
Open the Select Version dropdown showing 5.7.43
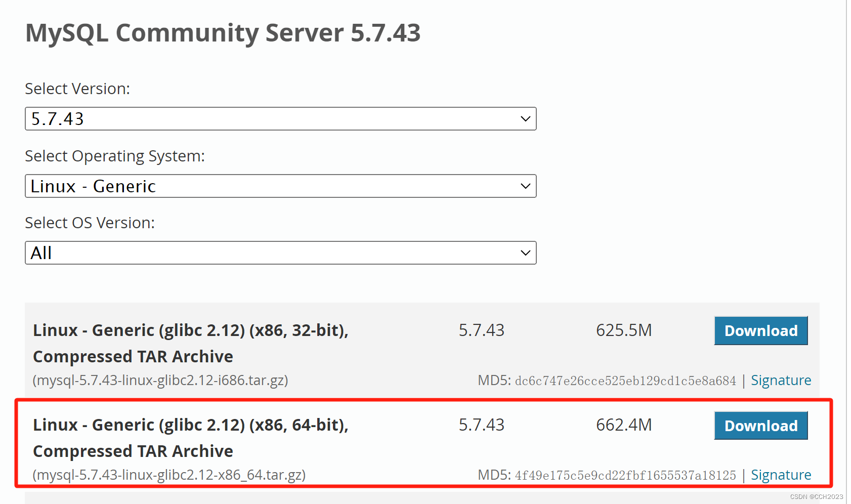coord(280,119)
